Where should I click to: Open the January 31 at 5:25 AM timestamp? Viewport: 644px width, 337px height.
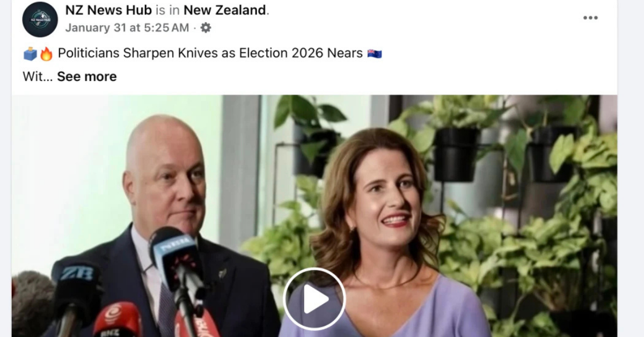click(127, 27)
